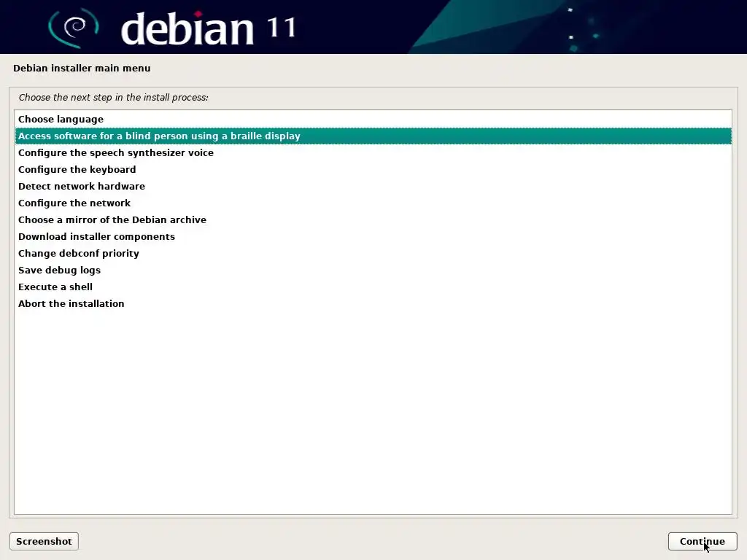Select the Choose language menu entry
The image size is (747, 560).
click(x=373, y=119)
